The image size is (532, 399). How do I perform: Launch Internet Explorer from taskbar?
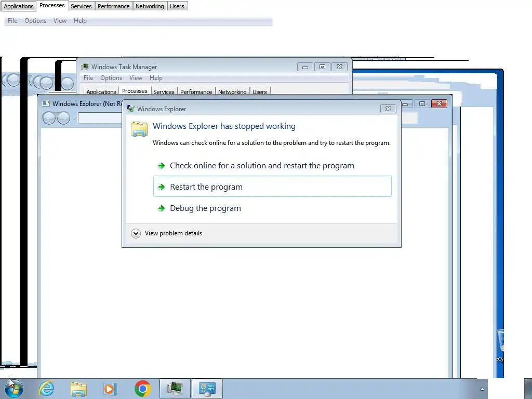tap(46, 389)
